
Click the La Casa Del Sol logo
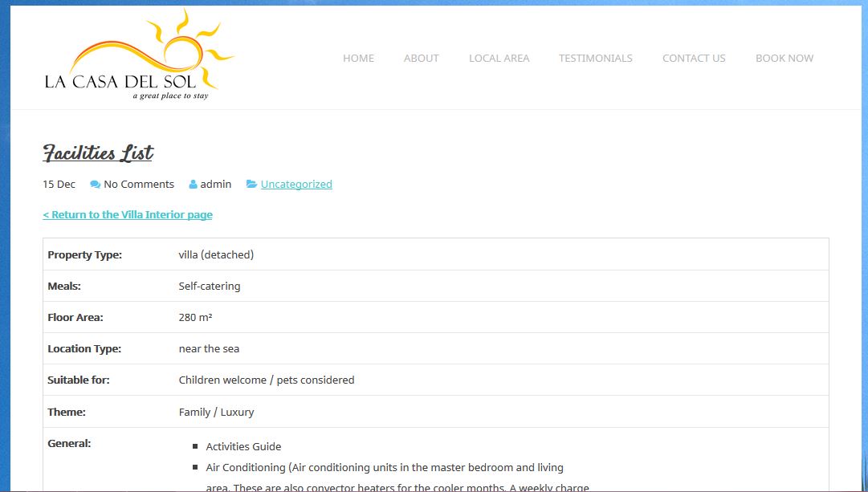[x=140, y=55]
